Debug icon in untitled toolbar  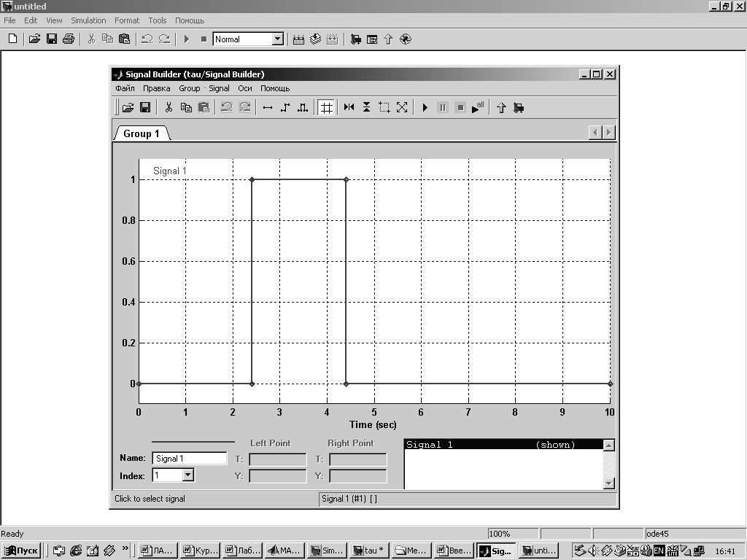click(x=406, y=39)
